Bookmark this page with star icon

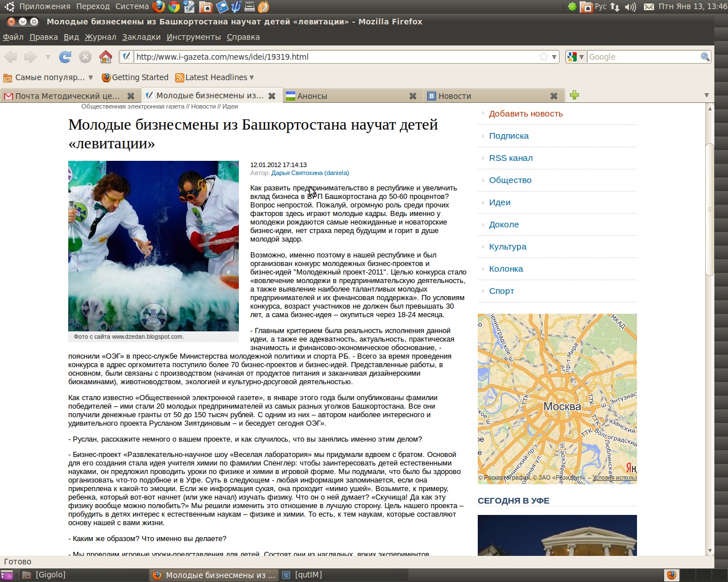[x=544, y=57]
